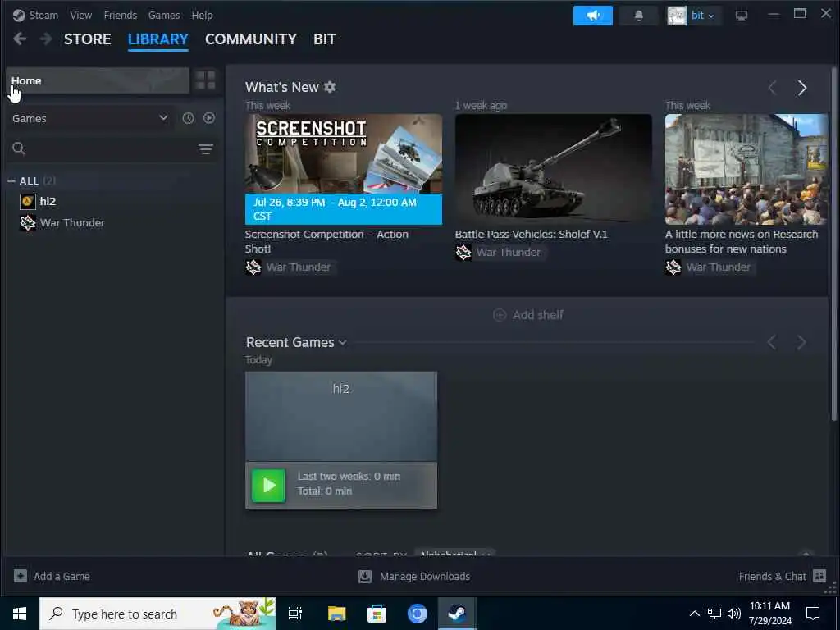This screenshot has height=630, width=840.
Task: Toggle show ready to play filter
Action: pos(209,118)
